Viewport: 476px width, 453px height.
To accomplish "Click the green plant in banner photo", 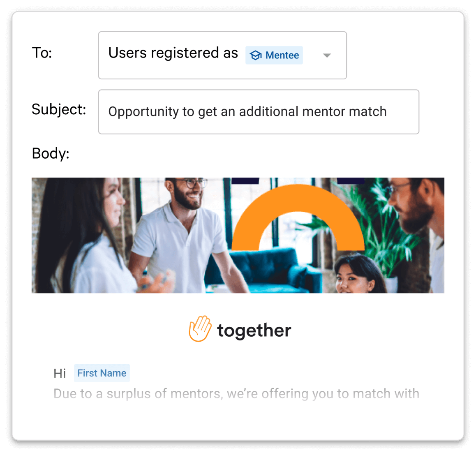I will click(379, 225).
